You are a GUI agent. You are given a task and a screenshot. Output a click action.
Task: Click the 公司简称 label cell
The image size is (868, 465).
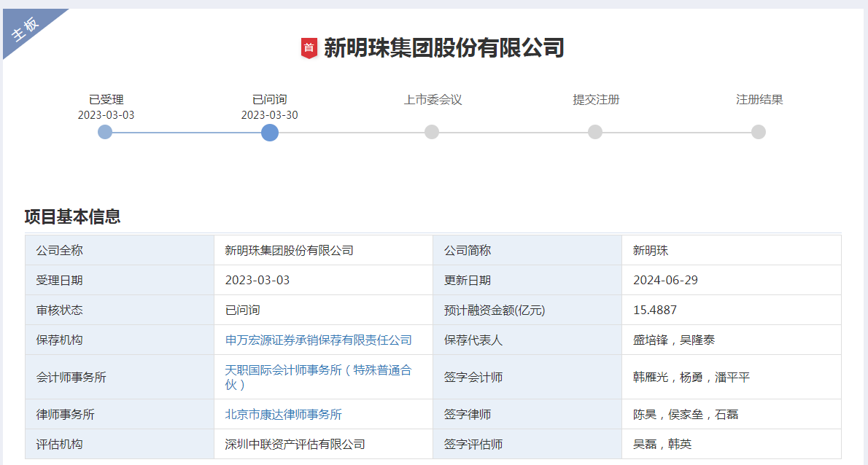[x=527, y=251]
